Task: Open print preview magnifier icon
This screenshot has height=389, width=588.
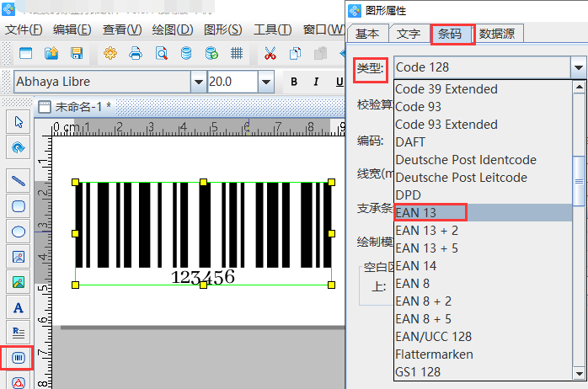Action: click(x=161, y=53)
